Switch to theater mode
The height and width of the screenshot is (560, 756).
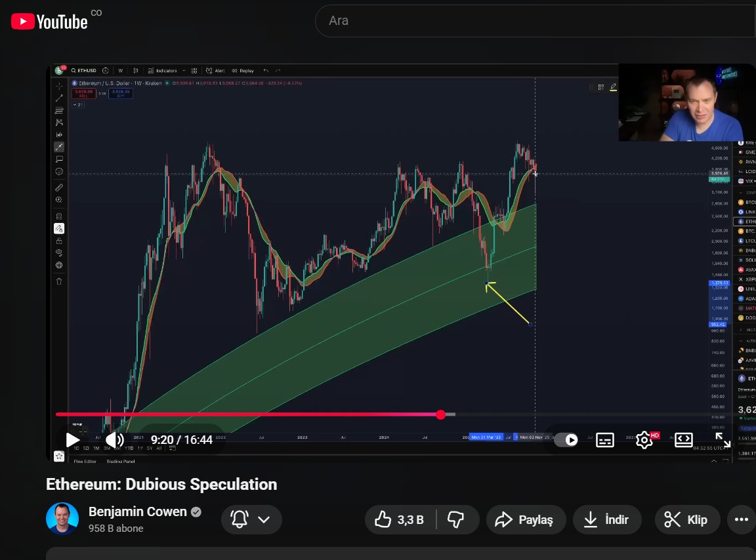(684, 439)
